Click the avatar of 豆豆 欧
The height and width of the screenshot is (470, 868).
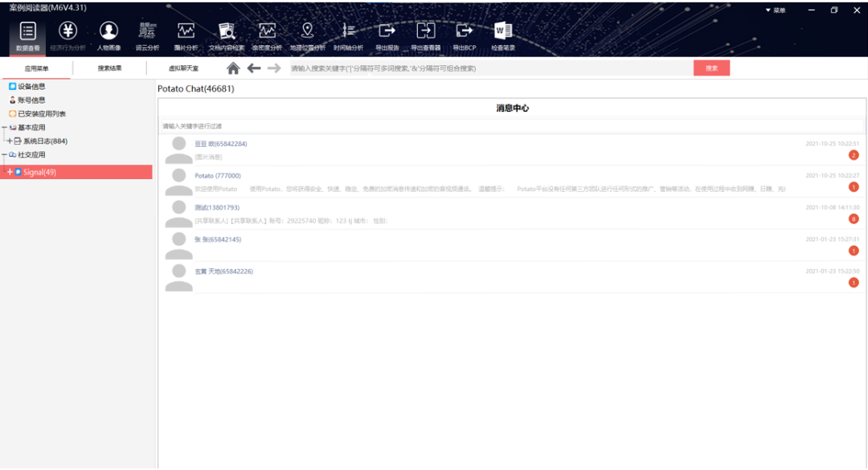tap(178, 150)
